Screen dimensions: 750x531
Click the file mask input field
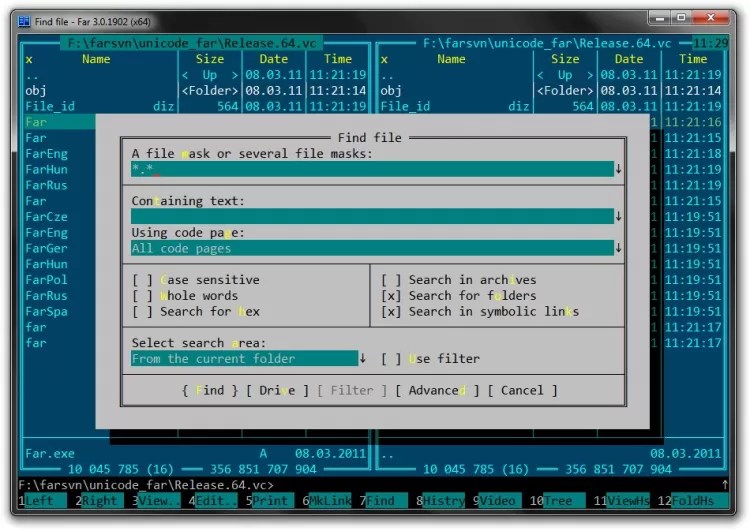[372, 169]
